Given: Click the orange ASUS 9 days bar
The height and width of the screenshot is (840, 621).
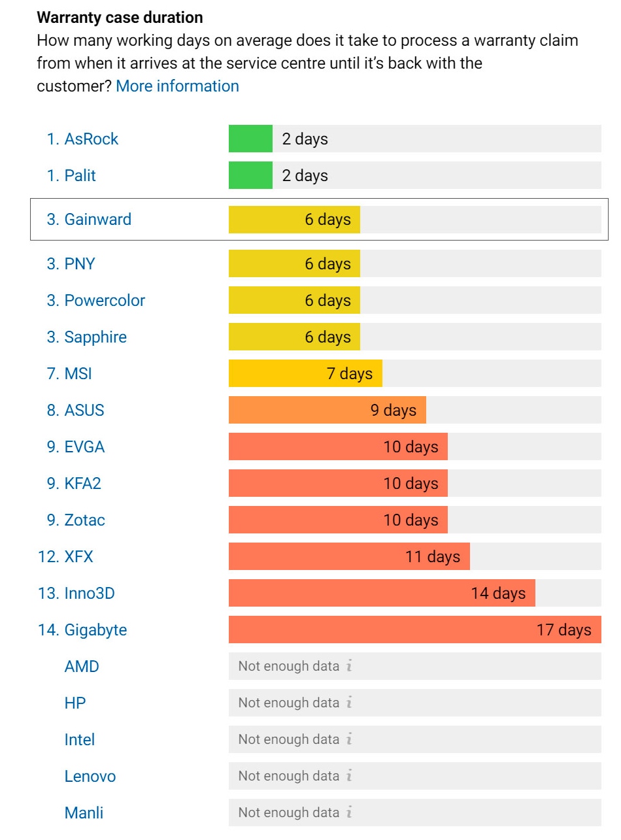Looking at the screenshot, I should (327, 411).
